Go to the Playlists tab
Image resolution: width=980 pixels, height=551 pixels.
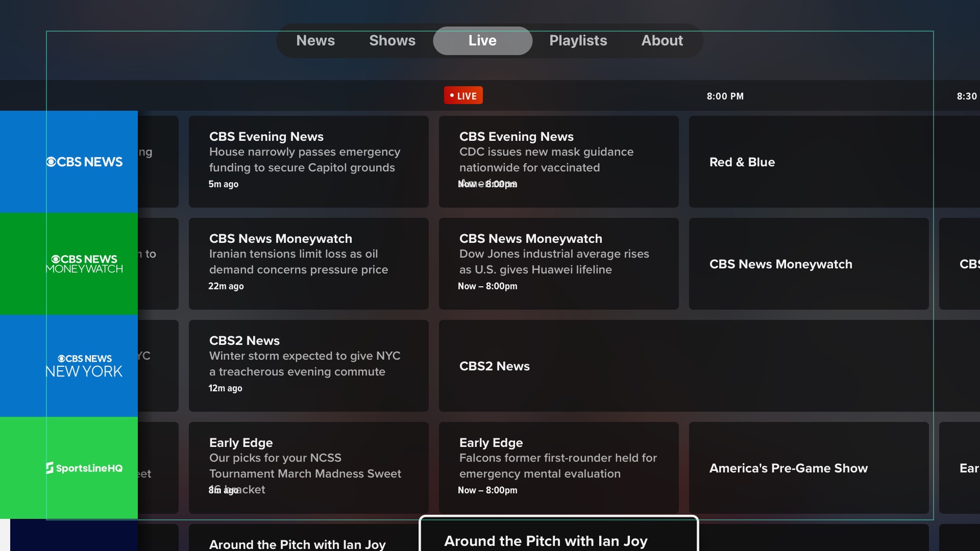[578, 40]
